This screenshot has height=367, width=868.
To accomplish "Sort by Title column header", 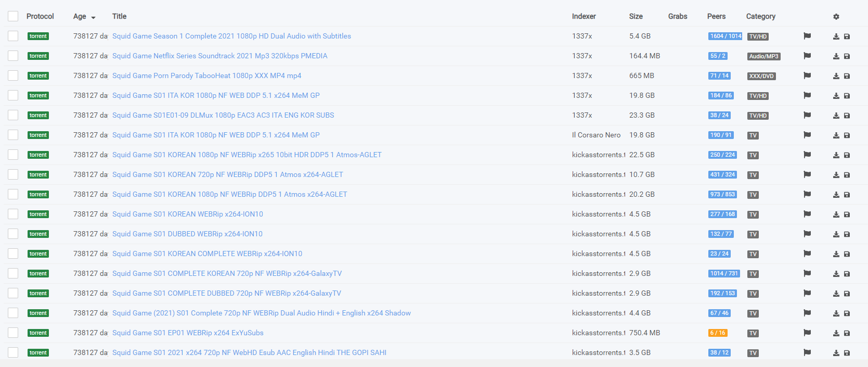I will coord(119,16).
